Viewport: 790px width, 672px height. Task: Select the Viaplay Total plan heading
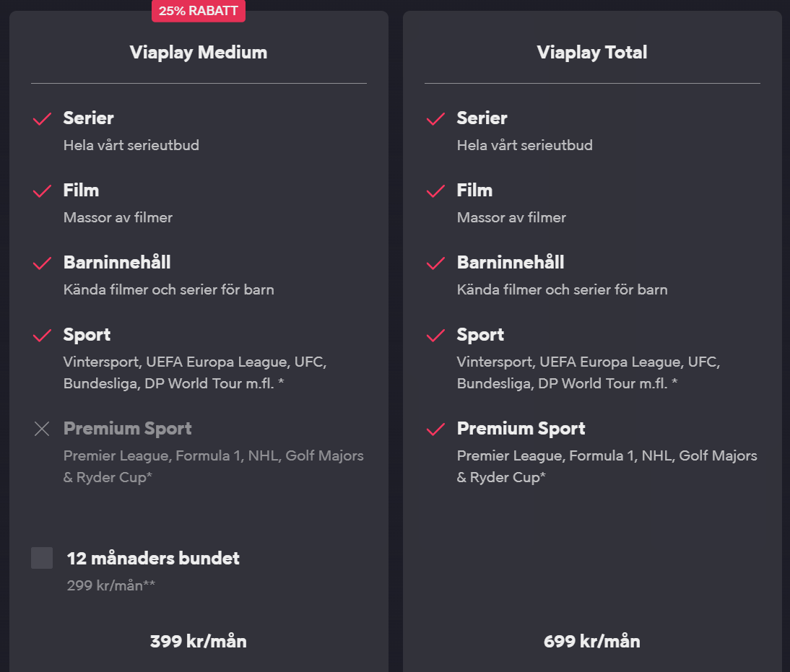592,53
